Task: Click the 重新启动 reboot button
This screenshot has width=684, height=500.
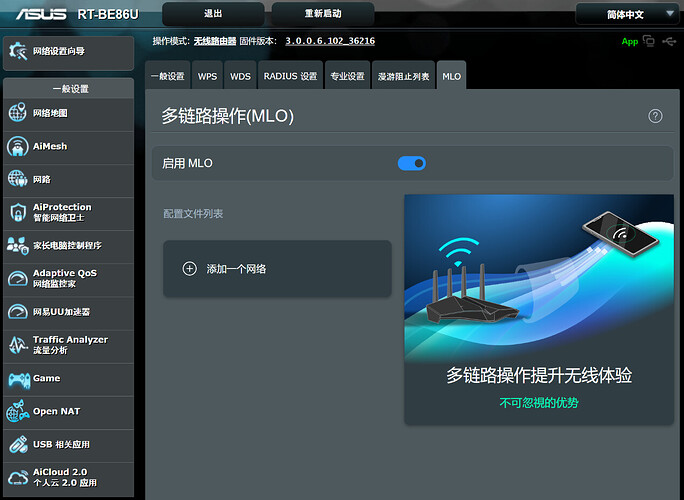Action: tap(322, 14)
